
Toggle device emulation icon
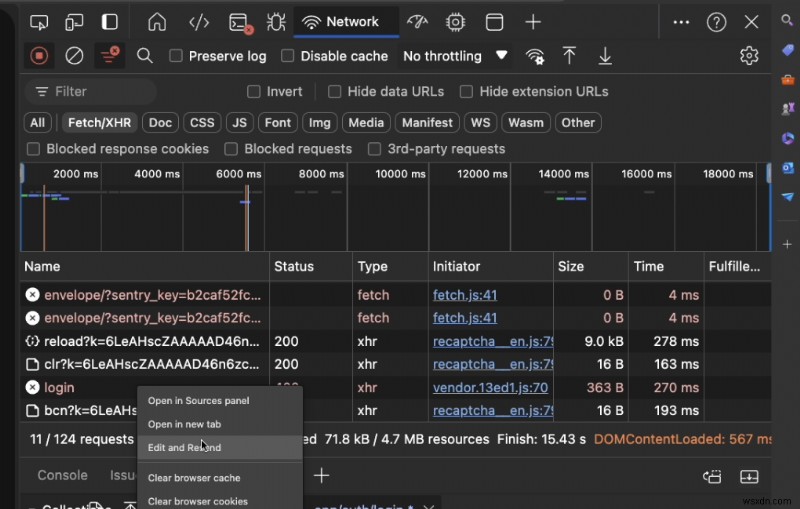74,22
